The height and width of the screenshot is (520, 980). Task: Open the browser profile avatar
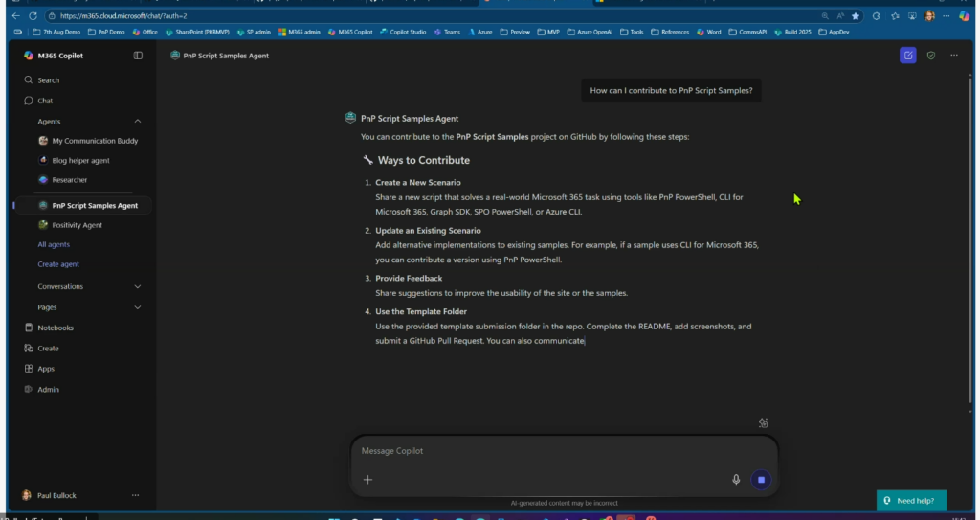coord(929,16)
